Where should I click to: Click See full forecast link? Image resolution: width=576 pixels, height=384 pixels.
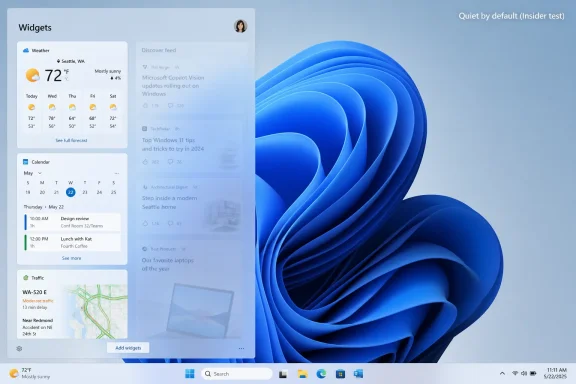(71, 140)
